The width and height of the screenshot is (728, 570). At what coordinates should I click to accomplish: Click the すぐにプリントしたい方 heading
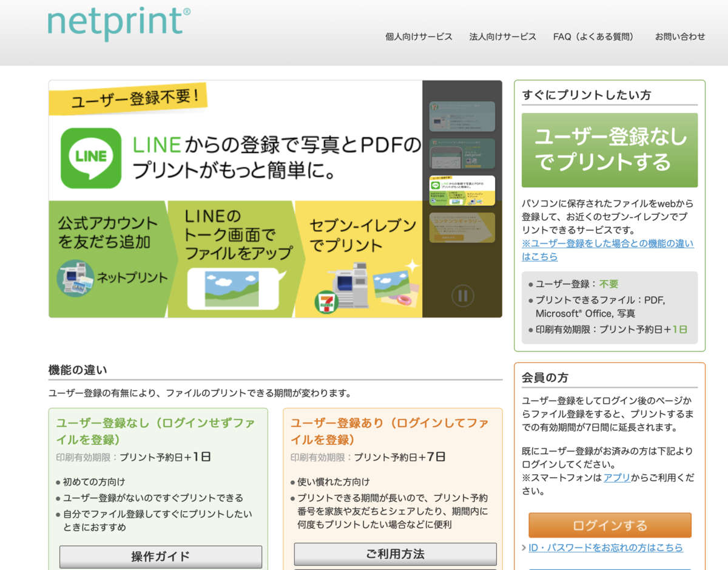pos(586,95)
